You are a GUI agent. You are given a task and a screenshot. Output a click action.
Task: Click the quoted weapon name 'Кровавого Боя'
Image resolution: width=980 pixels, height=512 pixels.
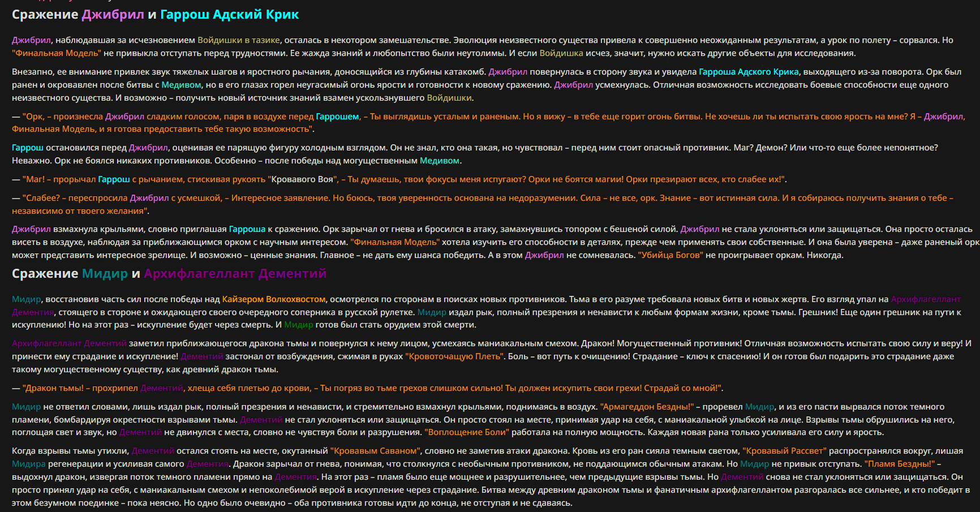(302, 179)
